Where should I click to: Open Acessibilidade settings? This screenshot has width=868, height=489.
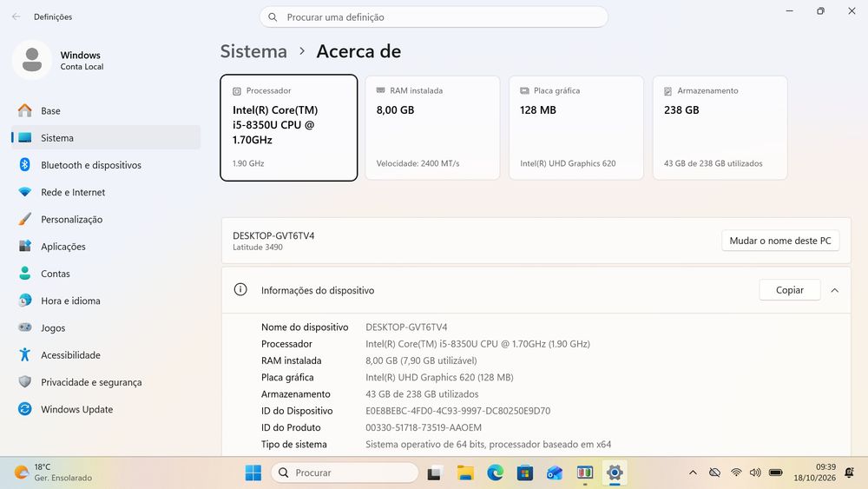[106, 355]
